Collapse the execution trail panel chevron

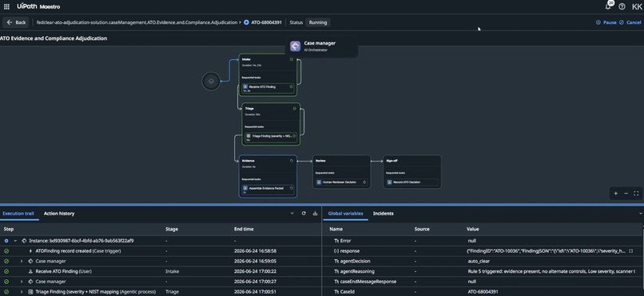tap(292, 214)
